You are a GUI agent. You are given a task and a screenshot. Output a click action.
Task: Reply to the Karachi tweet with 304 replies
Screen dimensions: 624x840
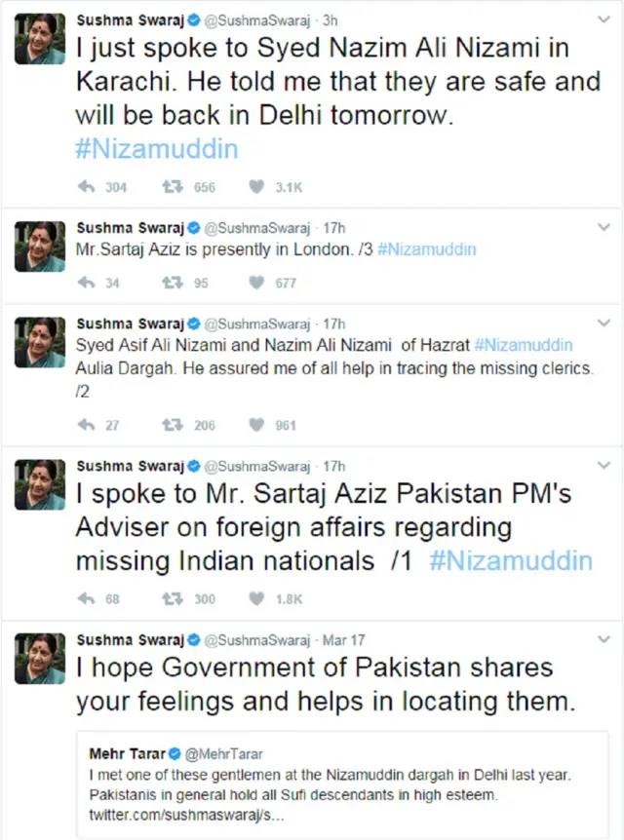pos(85,187)
